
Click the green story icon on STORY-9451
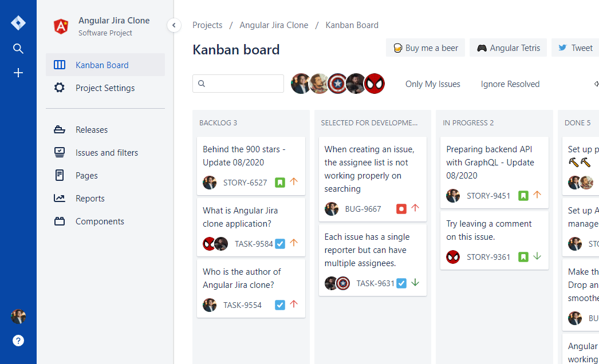523,196
